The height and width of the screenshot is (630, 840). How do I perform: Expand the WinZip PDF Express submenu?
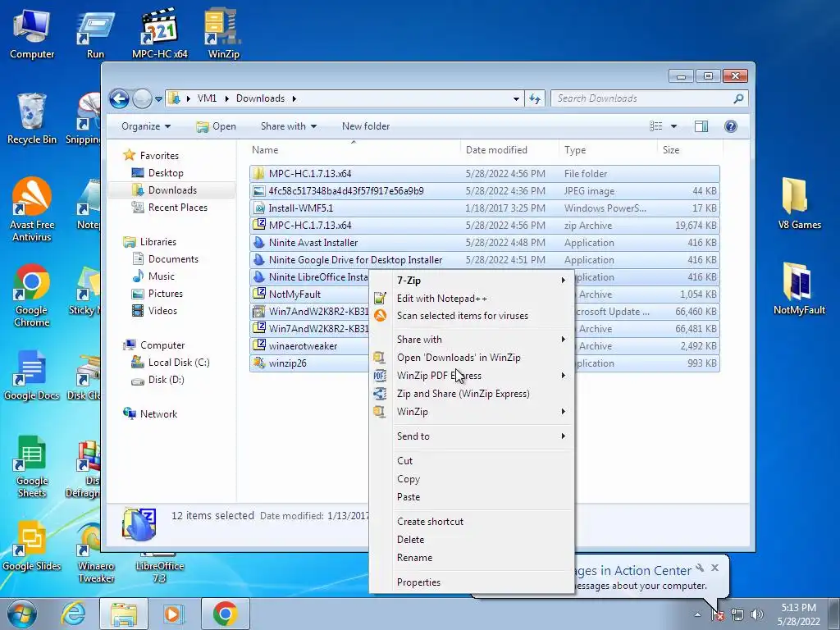472,376
